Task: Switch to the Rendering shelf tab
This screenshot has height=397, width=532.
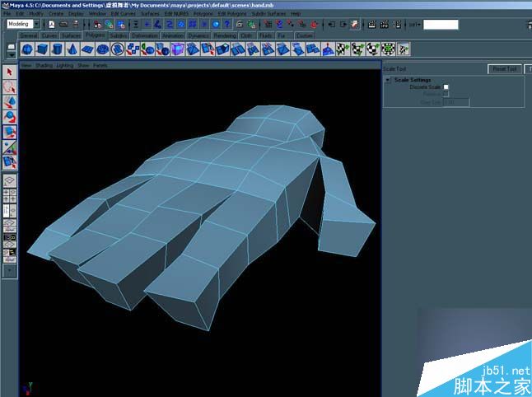Action: (x=224, y=36)
